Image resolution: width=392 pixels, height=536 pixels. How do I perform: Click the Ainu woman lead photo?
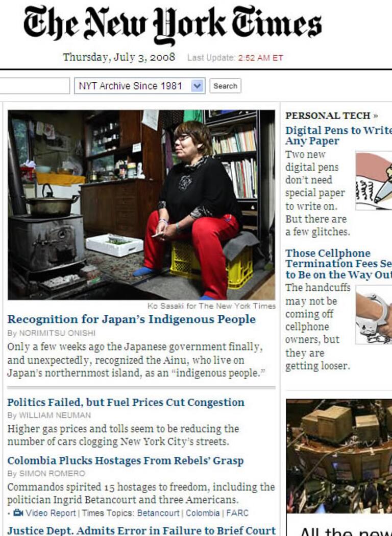tap(141, 205)
